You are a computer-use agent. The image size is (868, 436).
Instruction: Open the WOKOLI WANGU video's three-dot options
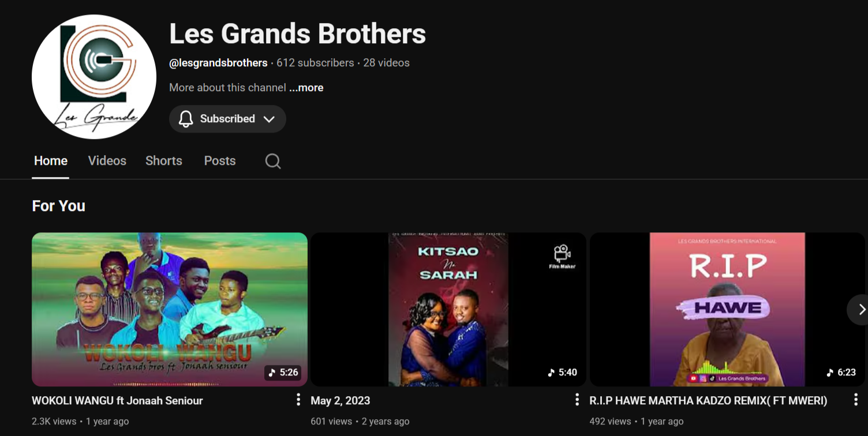tap(298, 400)
